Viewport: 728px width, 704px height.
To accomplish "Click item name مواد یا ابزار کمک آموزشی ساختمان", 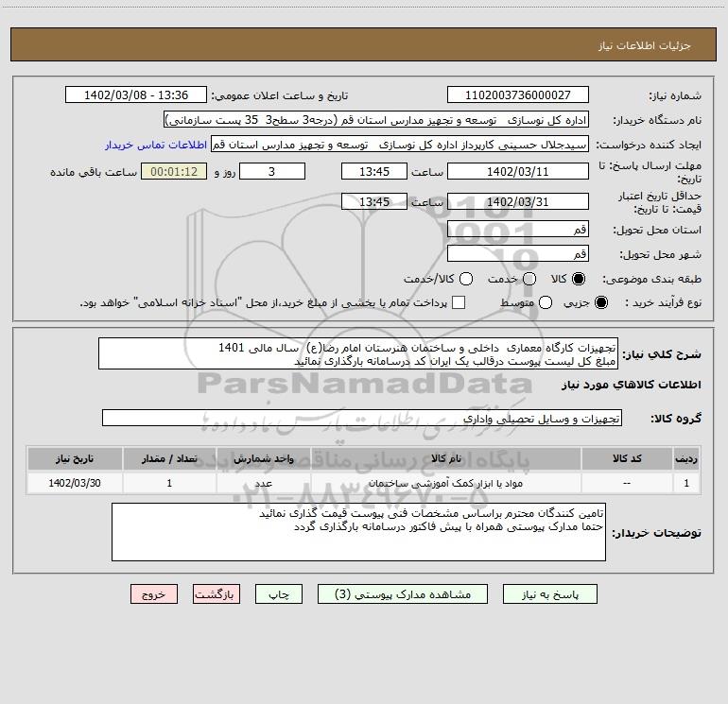I will point(445,483).
